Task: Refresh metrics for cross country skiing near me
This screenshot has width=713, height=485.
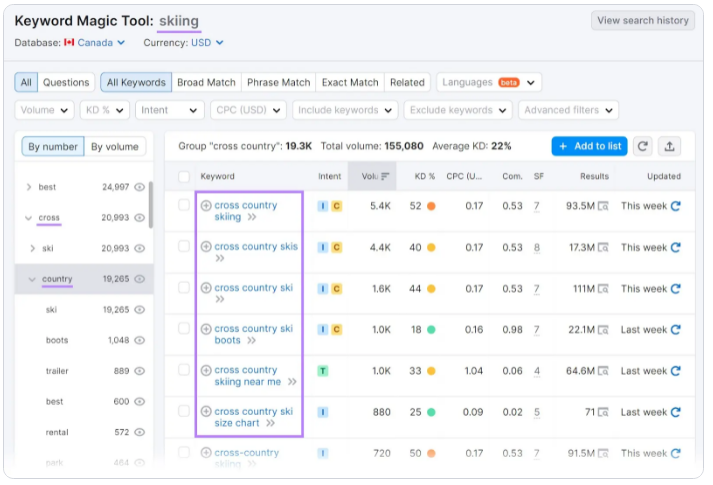Action: (x=676, y=371)
